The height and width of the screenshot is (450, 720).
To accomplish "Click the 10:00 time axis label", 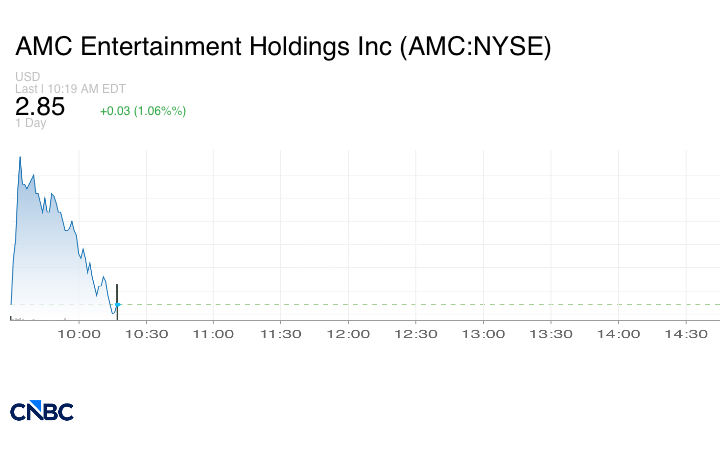I will [x=79, y=334].
